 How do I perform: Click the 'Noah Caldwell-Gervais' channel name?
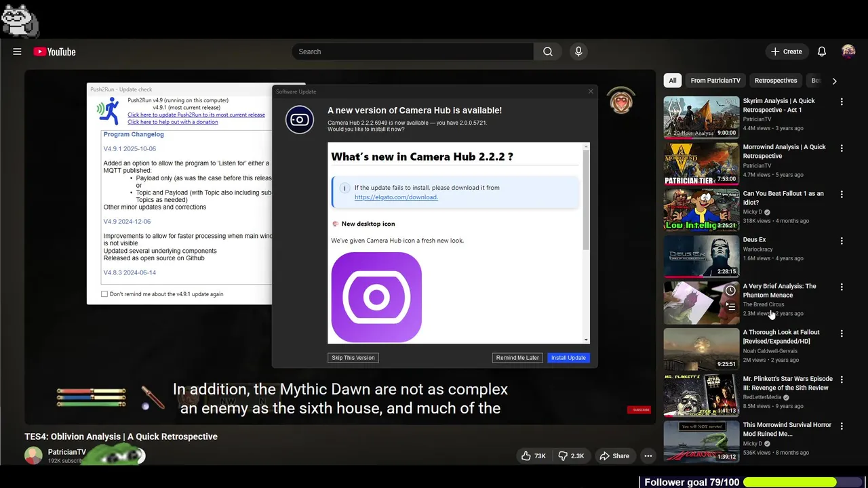pos(770,351)
